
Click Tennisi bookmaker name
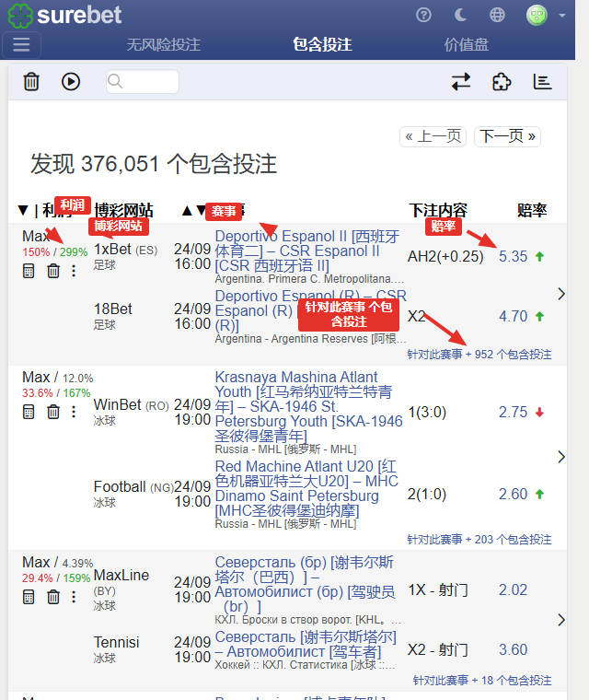click(117, 642)
